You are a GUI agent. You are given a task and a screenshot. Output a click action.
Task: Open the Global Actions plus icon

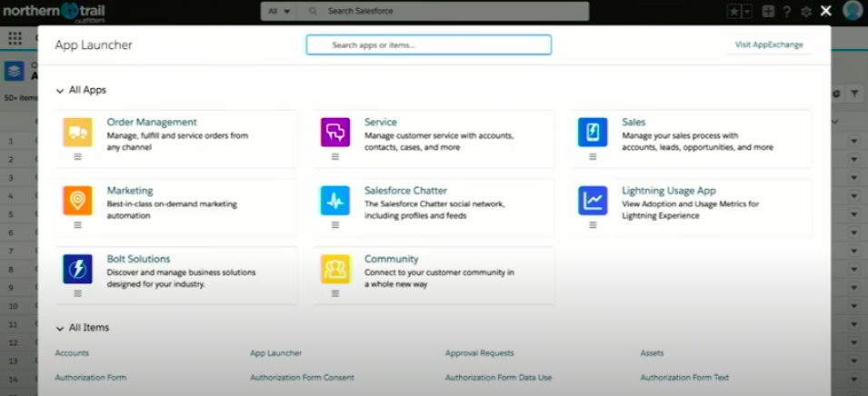pyautogui.click(x=768, y=12)
